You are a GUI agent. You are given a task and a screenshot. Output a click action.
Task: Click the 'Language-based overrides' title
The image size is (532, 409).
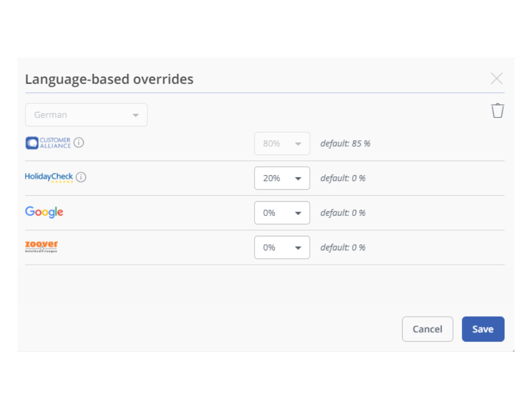(109, 79)
